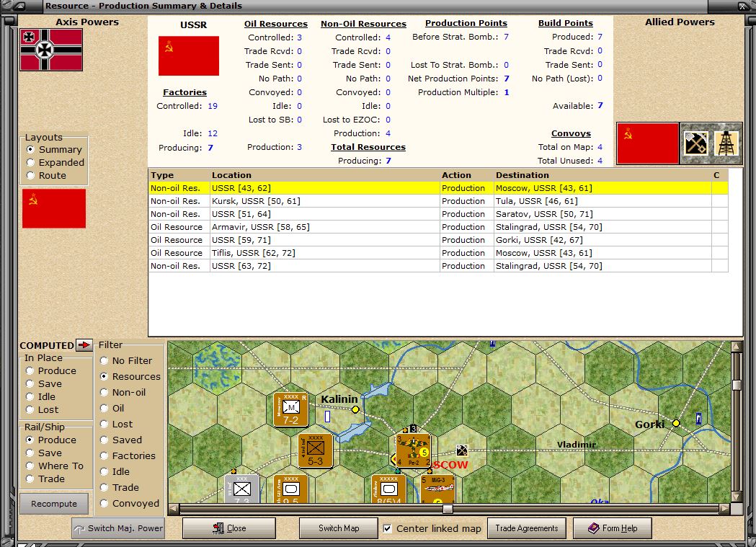This screenshot has height=547, width=756.
Task: Select Rail/Ship Trade option
Action: click(45, 479)
